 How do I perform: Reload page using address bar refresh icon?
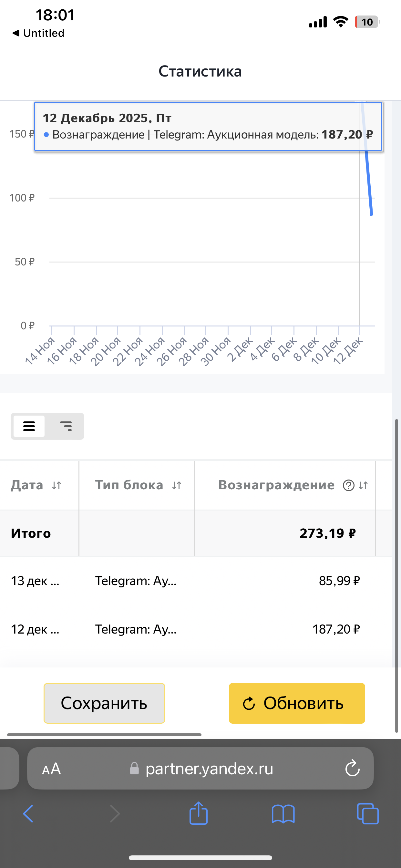[x=353, y=769]
